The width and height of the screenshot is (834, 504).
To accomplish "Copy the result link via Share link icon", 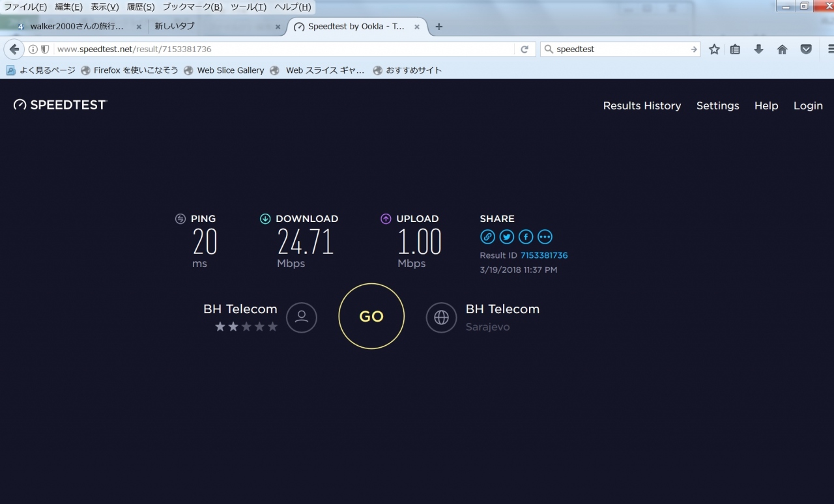I will click(487, 237).
